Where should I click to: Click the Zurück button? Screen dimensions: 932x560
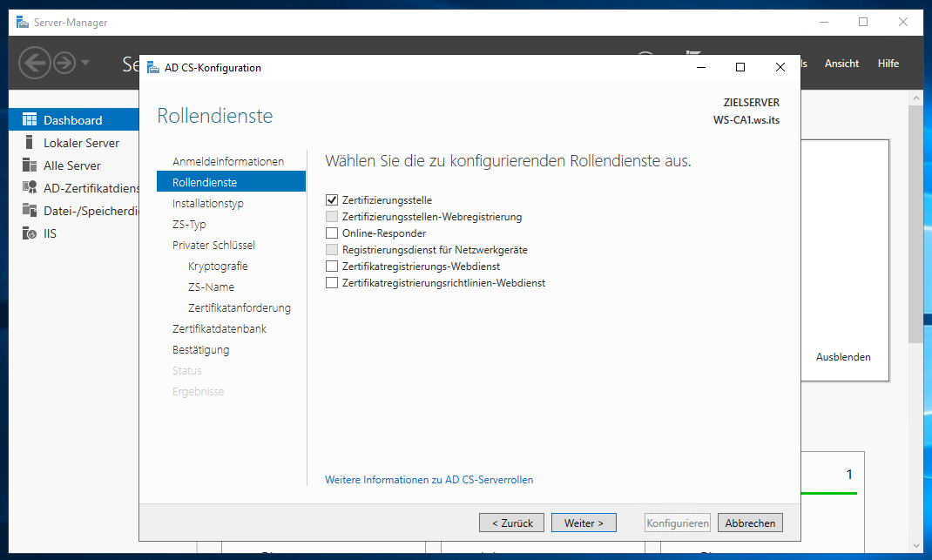coord(512,523)
